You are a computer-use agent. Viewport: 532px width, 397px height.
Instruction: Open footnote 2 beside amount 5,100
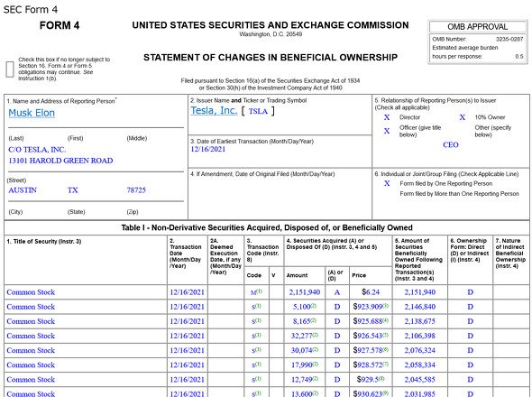tap(314, 306)
